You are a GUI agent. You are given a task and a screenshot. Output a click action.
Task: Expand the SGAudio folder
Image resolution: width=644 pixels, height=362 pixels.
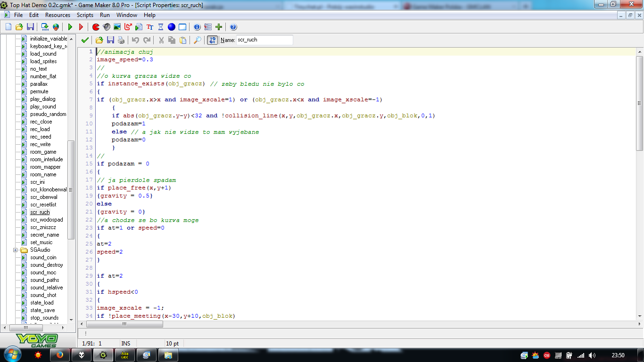16,250
